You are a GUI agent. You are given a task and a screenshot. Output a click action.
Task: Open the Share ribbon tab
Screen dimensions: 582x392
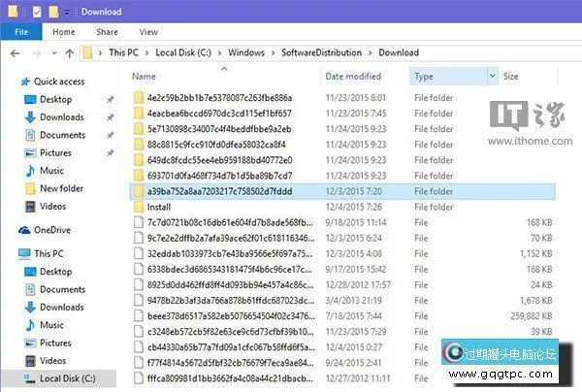(107, 32)
